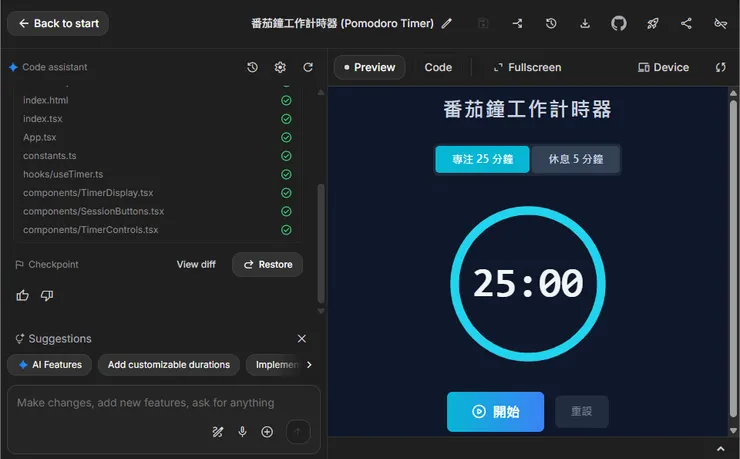Click the AI Features suggestion chip
The image size is (740, 459).
point(50,365)
